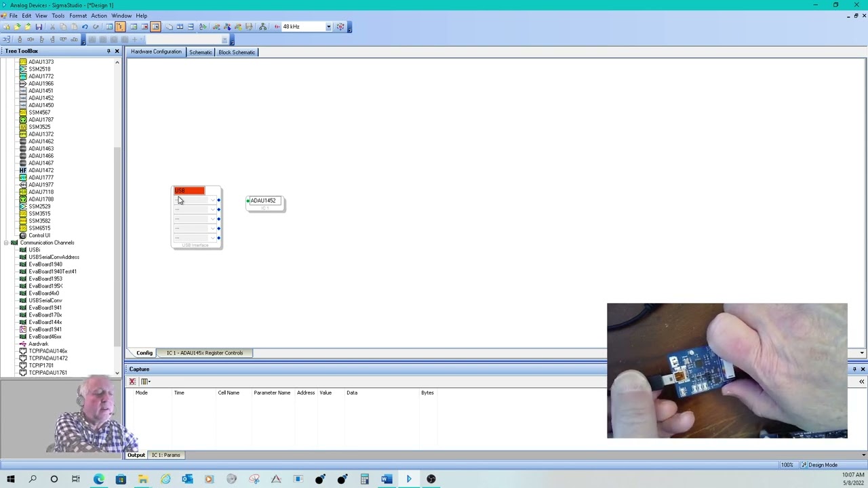Open the Edit menu

tap(26, 16)
